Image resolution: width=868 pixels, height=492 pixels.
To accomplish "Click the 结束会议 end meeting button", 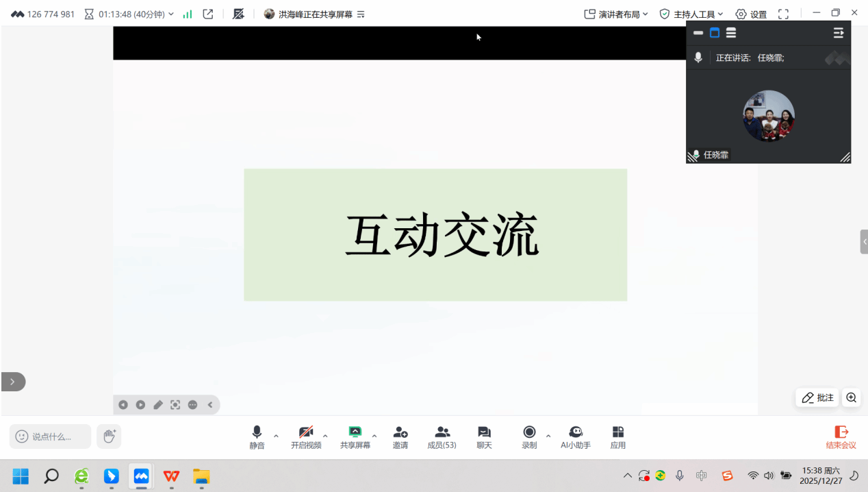I will point(841,436).
